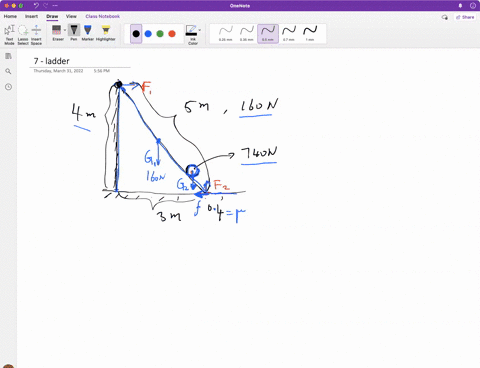This screenshot has height=368, width=480.
Task: Select the Pen tool
Action: click(74, 33)
